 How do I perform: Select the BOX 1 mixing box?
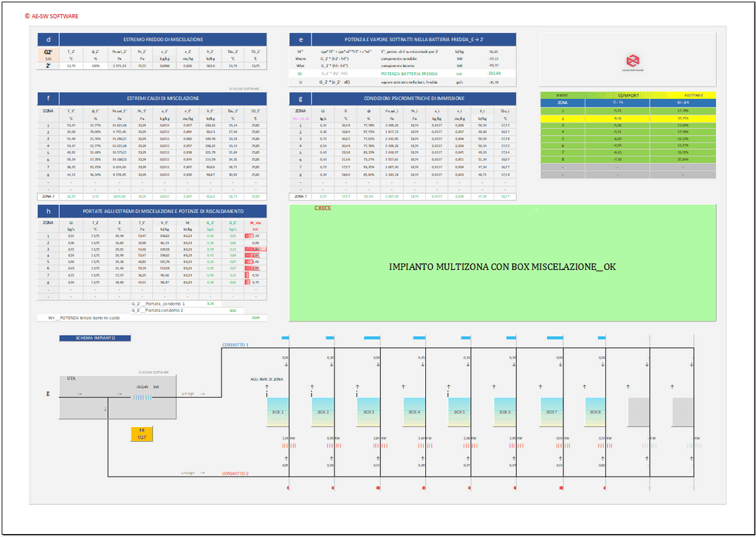[278, 412]
